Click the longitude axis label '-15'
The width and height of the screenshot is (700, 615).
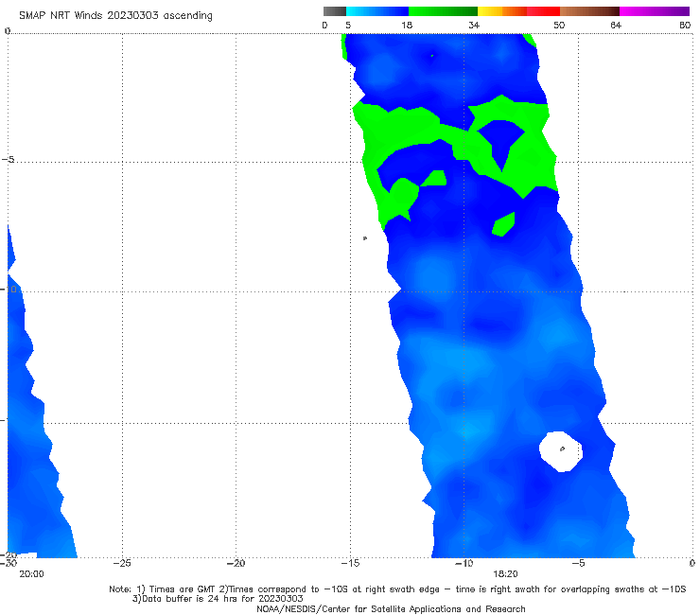350,563
